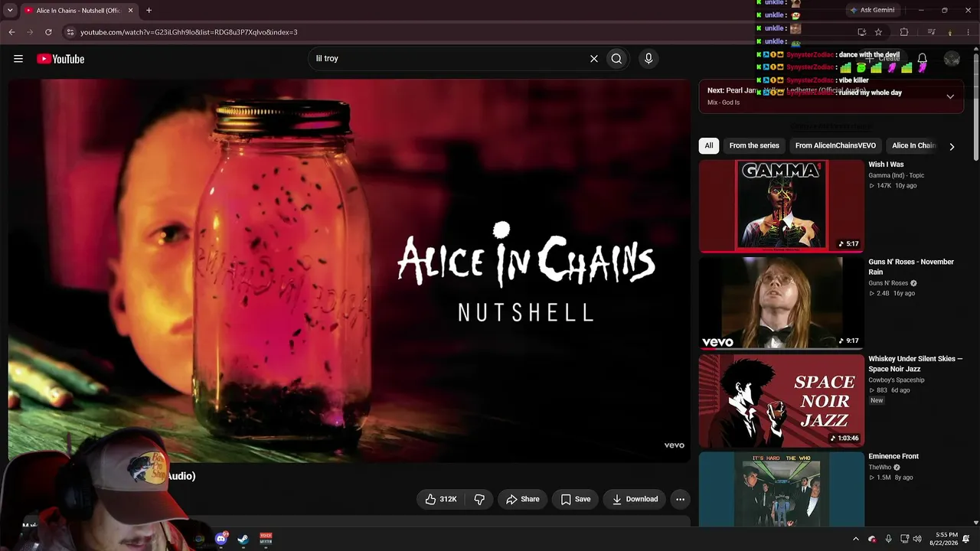This screenshot has width=980, height=551.
Task: Open Steam from the taskbar
Action: (243, 539)
